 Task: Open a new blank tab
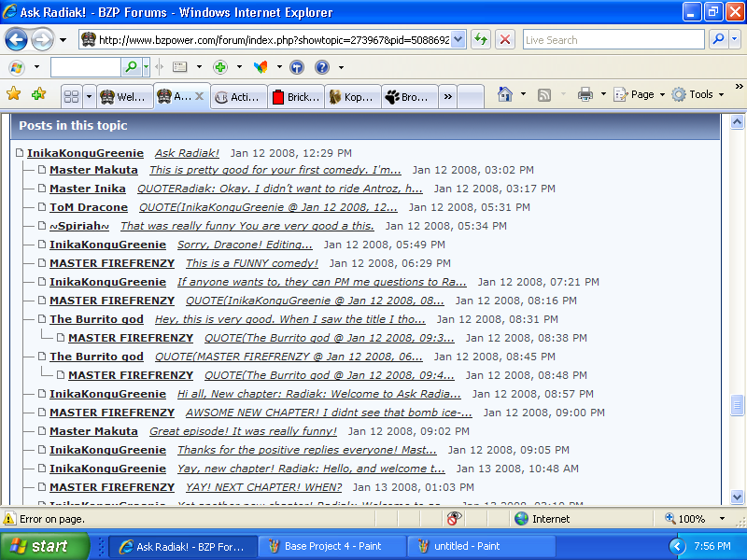coord(471,97)
